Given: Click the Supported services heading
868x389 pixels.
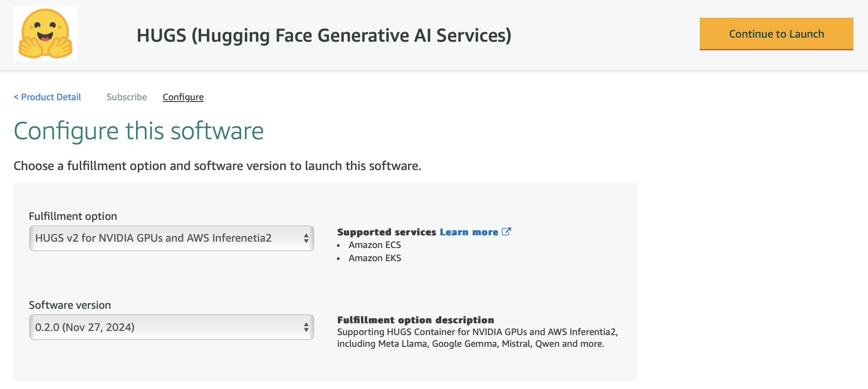Looking at the screenshot, I should (x=386, y=232).
